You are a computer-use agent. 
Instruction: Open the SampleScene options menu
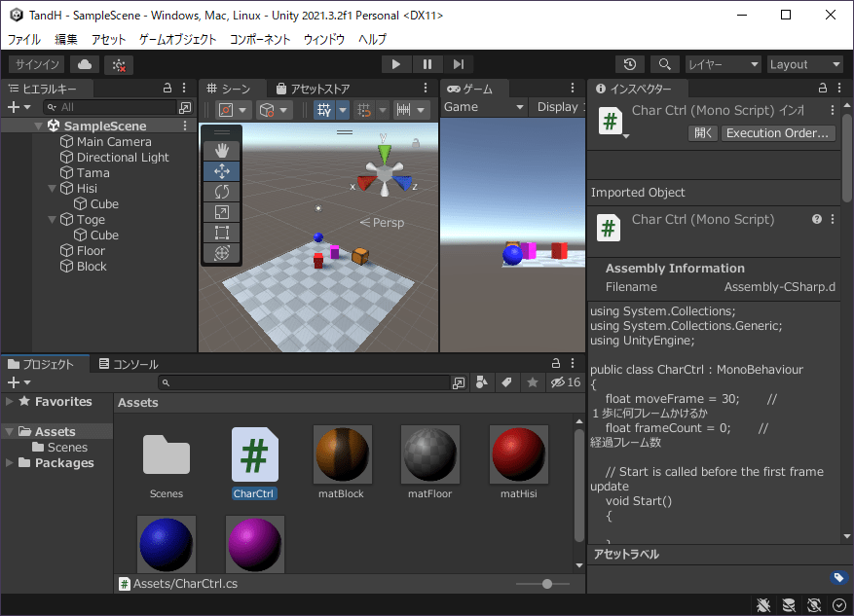[x=185, y=126]
